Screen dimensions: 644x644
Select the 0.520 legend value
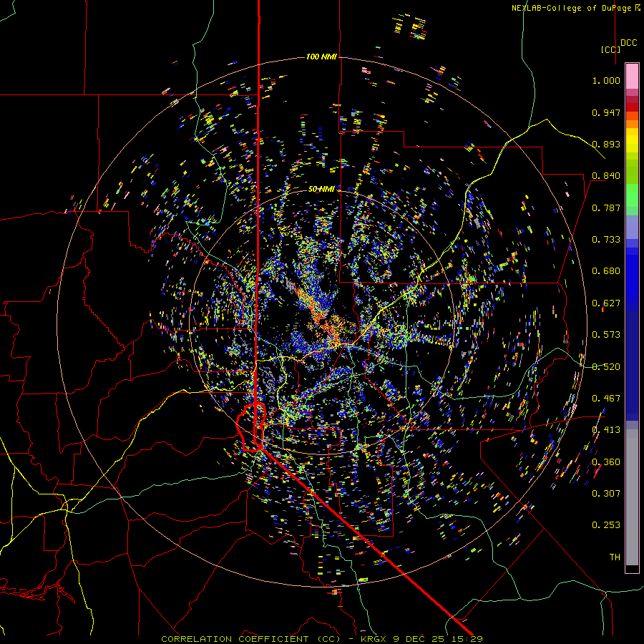pyautogui.click(x=606, y=367)
